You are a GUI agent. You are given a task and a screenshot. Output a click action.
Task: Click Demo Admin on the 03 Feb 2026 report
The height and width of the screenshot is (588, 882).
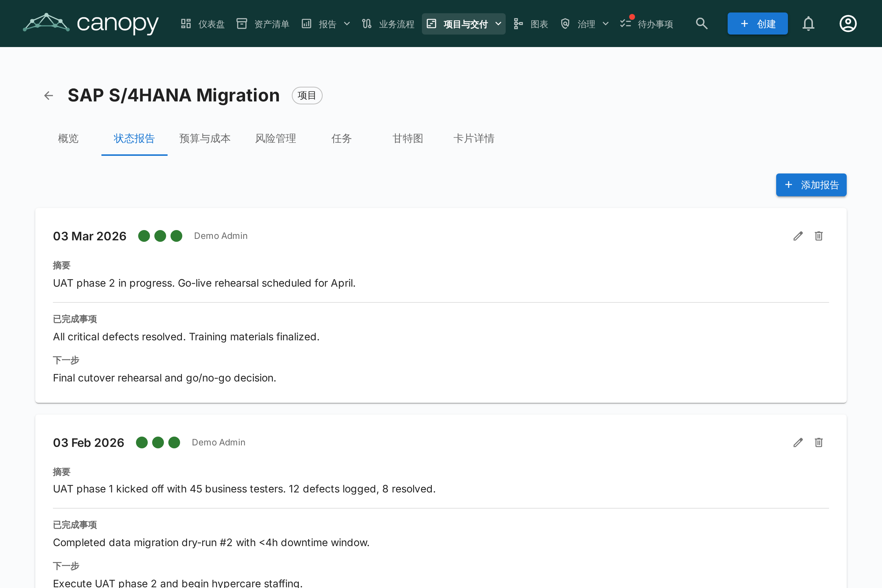[x=219, y=442]
